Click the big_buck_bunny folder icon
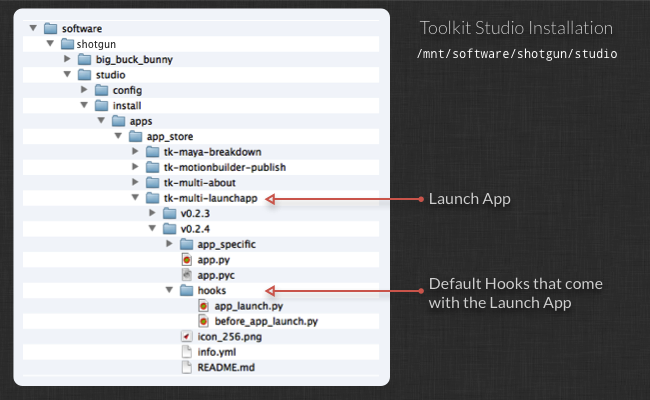Viewport: 650px width, 400px height. point(85,59)
